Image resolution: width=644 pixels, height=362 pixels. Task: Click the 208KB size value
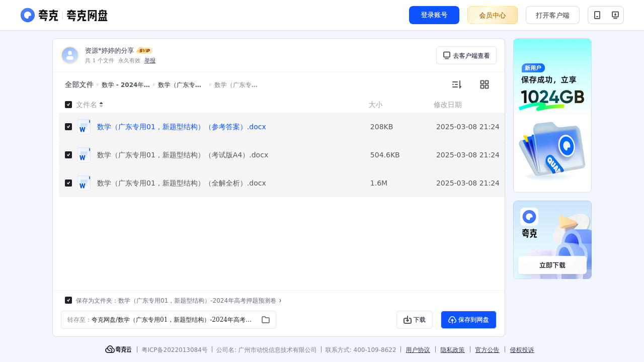click(x=381, y=127)
